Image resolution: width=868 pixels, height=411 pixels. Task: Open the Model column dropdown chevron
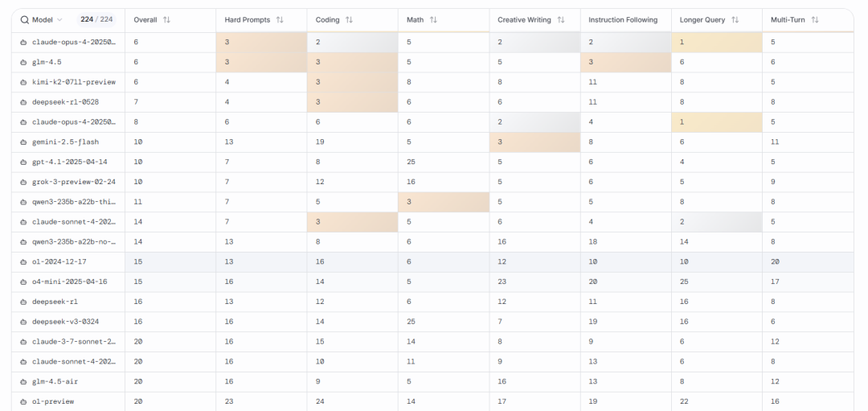click(59, 20)
